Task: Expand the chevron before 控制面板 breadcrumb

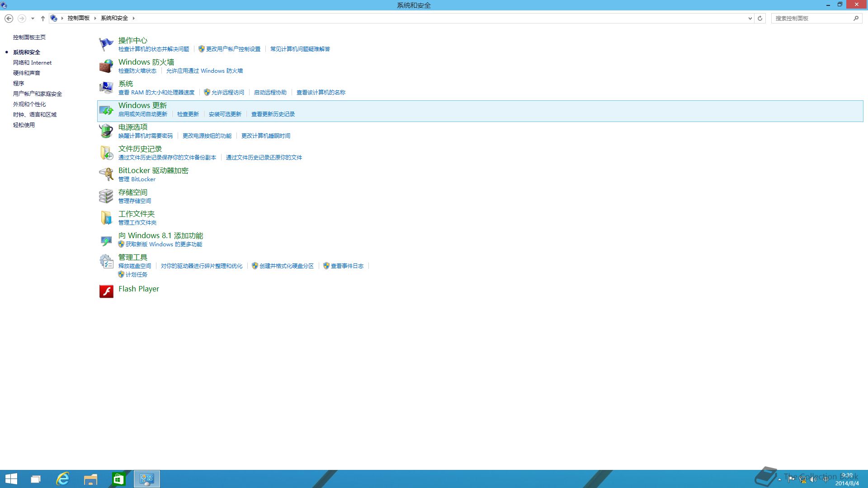Action: [x=62, y=18]
